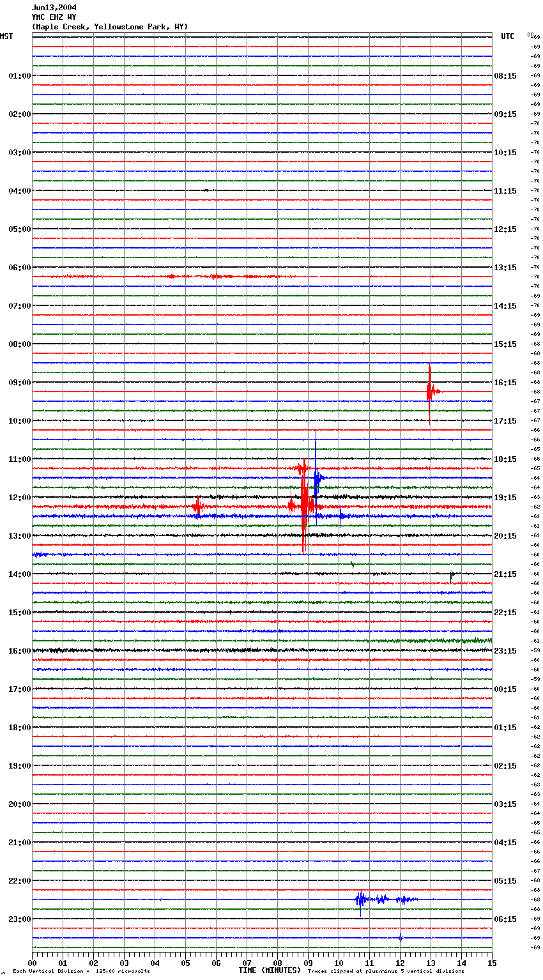The height and width of the screenshot is (980, 543).
Task: Select the 04:00 MST time label
Action: tap(20, 191)
